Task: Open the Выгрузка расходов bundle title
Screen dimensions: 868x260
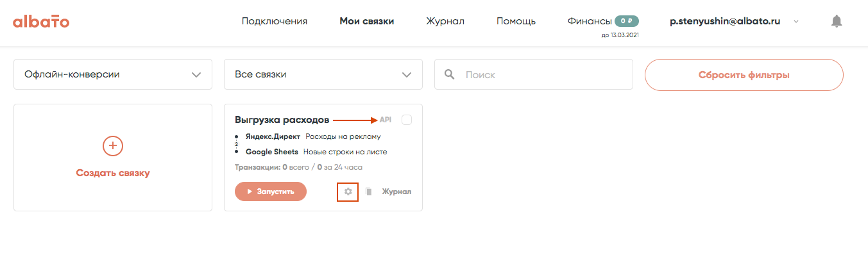Action: pyautogui.click(x=282, y=120)
